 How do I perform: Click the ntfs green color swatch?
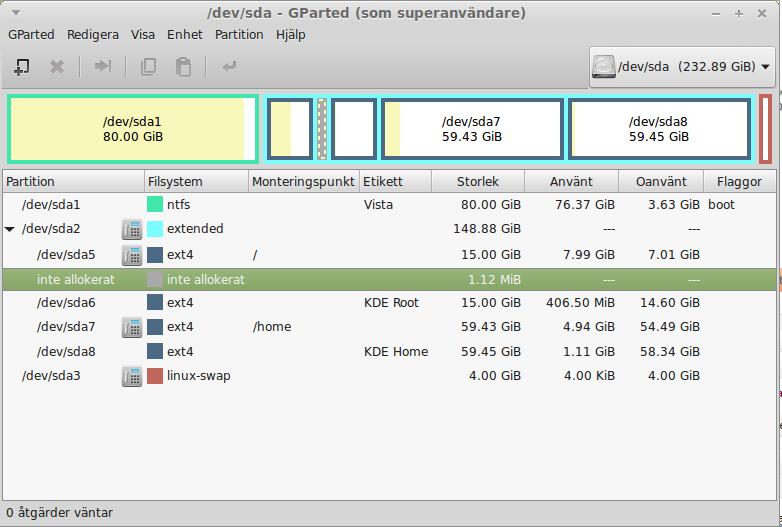tap(155, 204)
